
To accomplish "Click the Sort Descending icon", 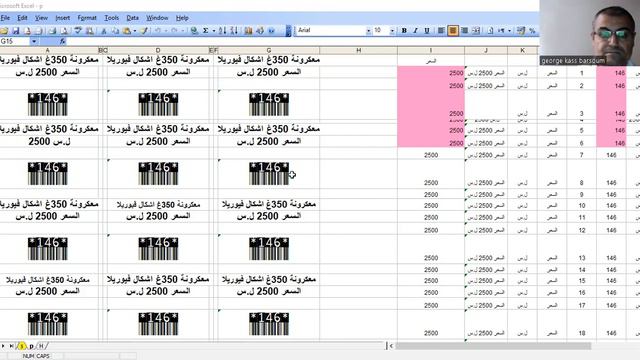I will pyautogui.click(x=234, y=31).
